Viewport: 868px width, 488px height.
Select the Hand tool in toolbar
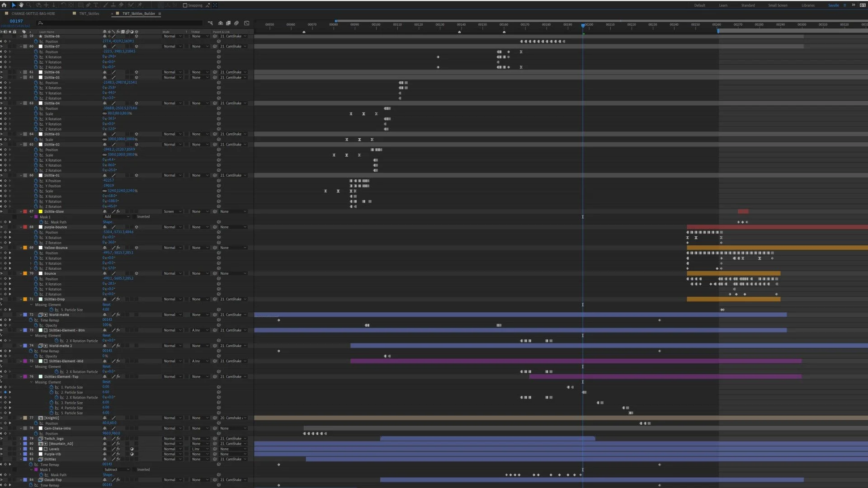tap(21, 5)
